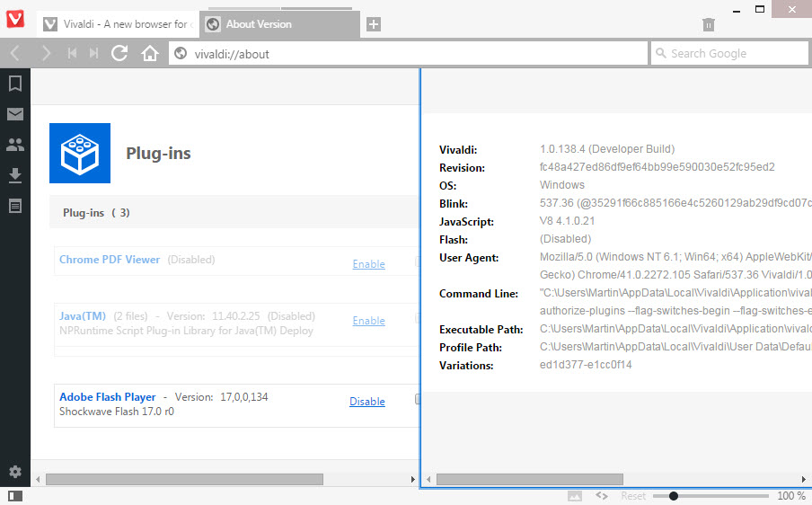The width and height of the screenshot is (812, 505).
Task: Minimize the Vivaldi window
Action: [737, 11]
